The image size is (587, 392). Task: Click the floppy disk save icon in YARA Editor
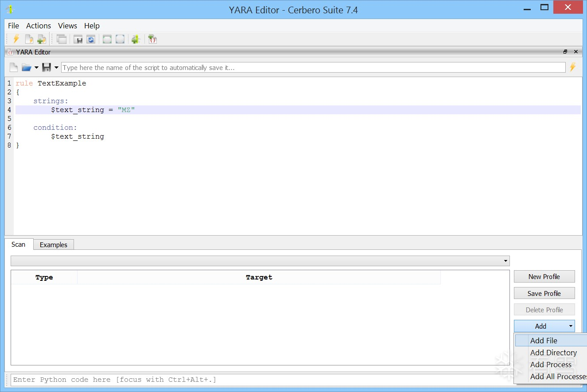coord(47,67)
